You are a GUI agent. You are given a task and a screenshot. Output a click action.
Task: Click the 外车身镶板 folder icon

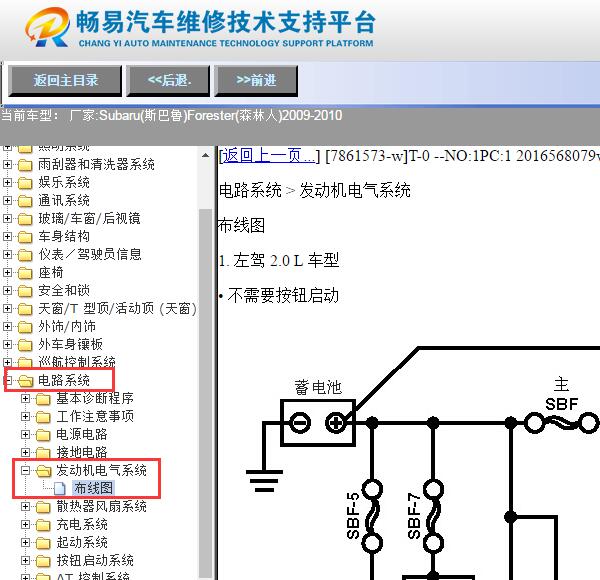[x=25, y=345]
